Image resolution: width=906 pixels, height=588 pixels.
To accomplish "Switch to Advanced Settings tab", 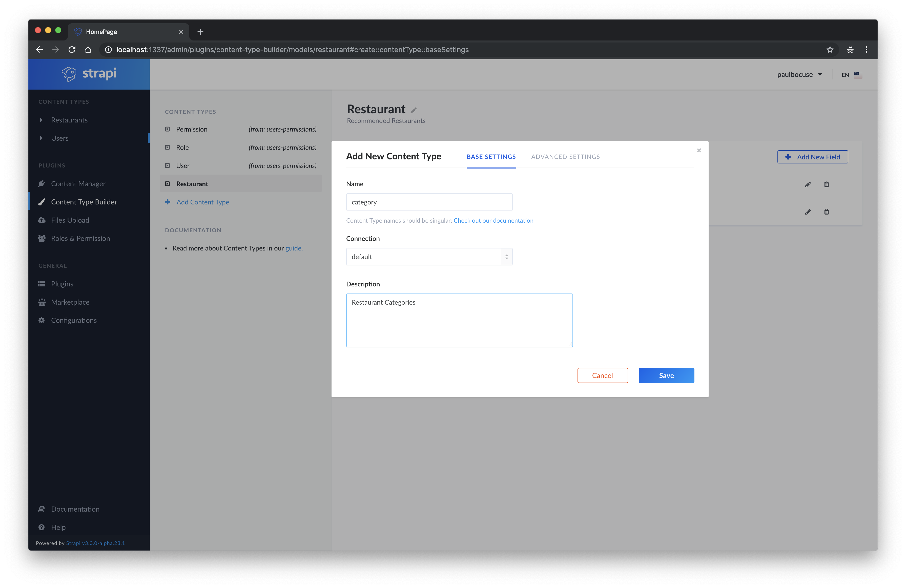I will tap(565, 157).
